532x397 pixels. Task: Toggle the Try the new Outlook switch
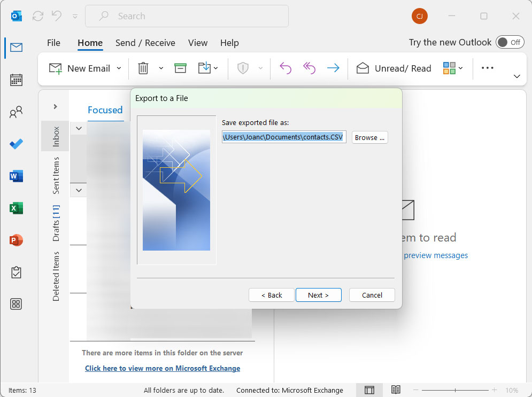pyautogui.click(x=509, y=43)
